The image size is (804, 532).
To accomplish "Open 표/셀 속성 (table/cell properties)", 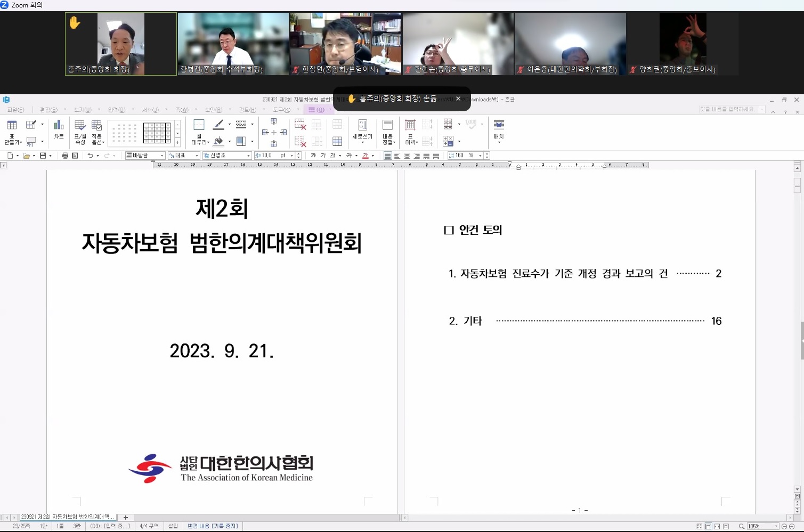I will [x=79, y=132].
